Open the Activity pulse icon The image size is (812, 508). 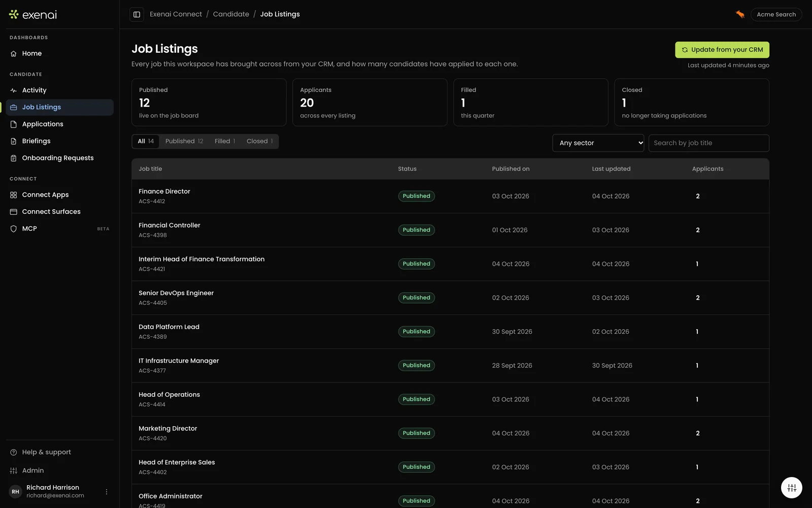pyautogui.click(x=14, y=90)
